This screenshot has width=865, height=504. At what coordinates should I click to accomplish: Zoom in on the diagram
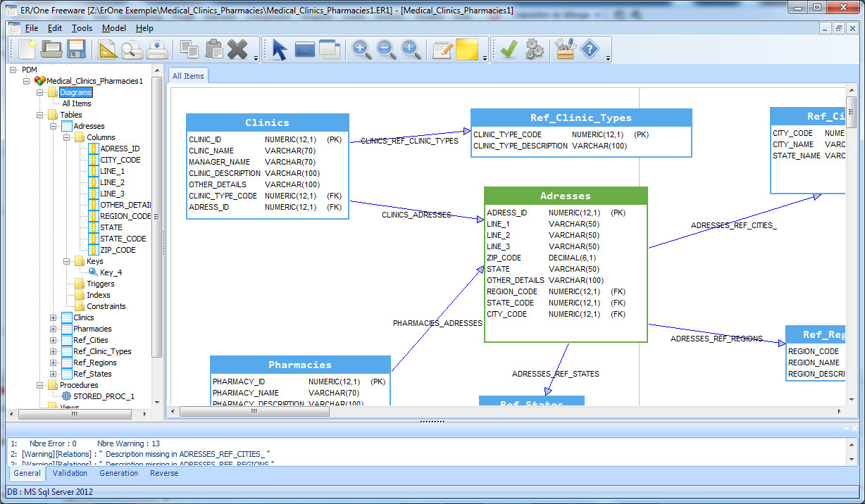(x=361, y=49)
